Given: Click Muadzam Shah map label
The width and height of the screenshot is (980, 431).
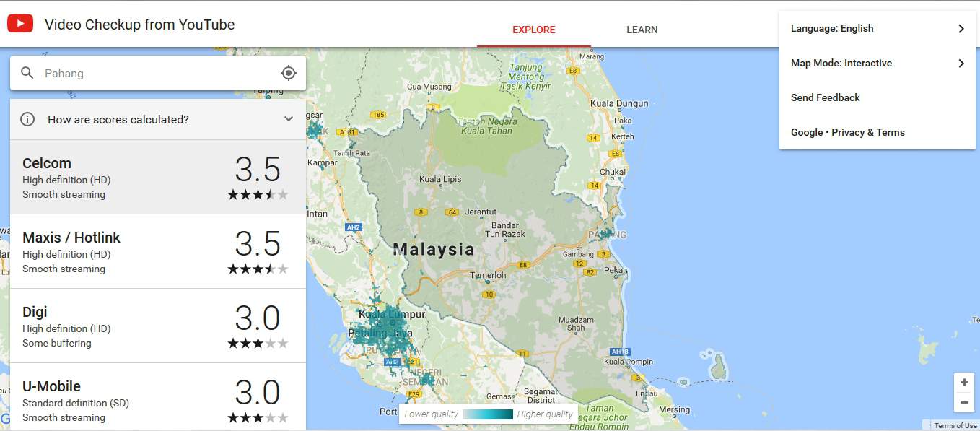Looking at the screenshot, I should [576, 323].
